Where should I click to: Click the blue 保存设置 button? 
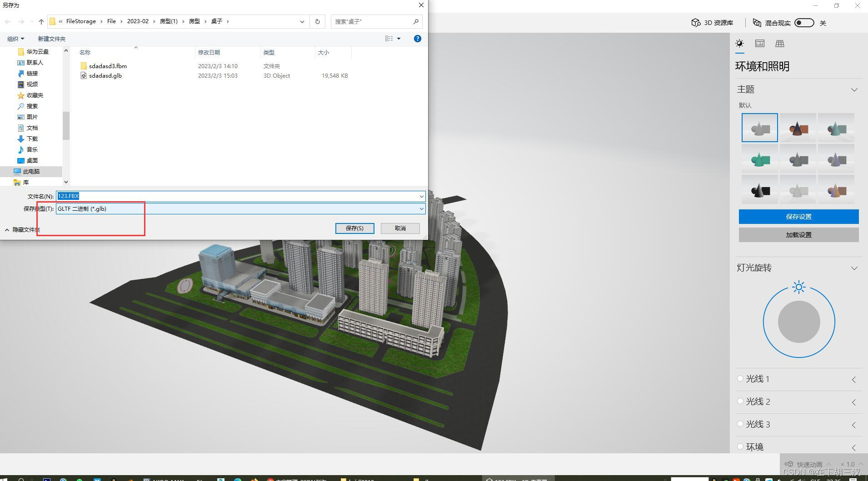point(798,217)
